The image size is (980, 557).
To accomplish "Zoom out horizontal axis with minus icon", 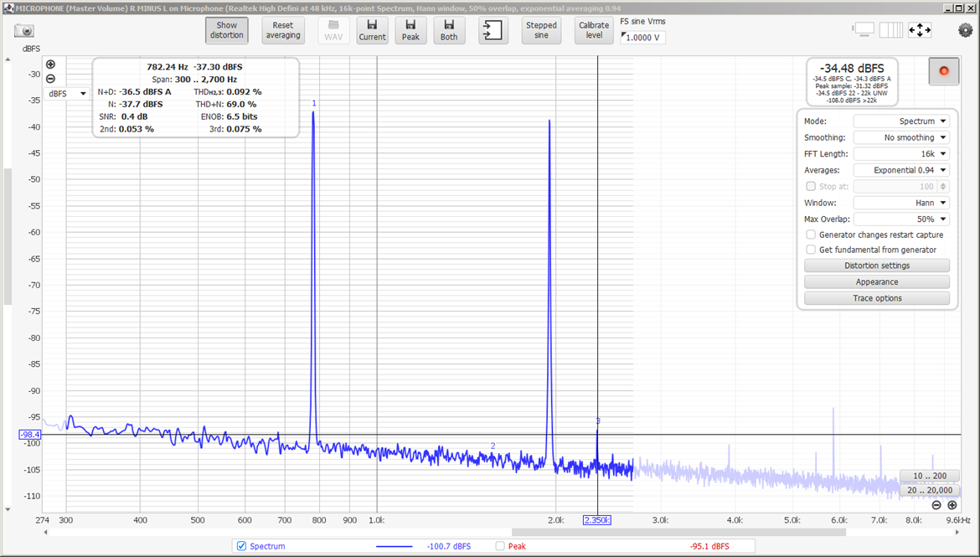I will pos(936,505).
